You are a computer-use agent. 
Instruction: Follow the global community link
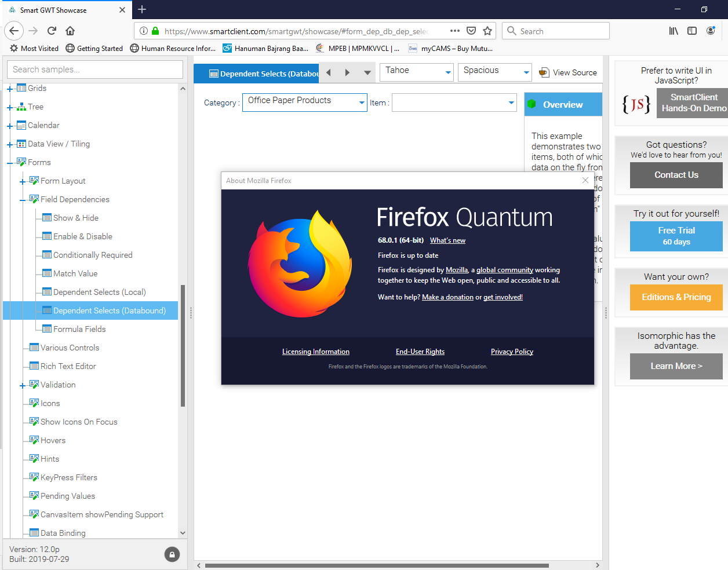tap(505, 270)
